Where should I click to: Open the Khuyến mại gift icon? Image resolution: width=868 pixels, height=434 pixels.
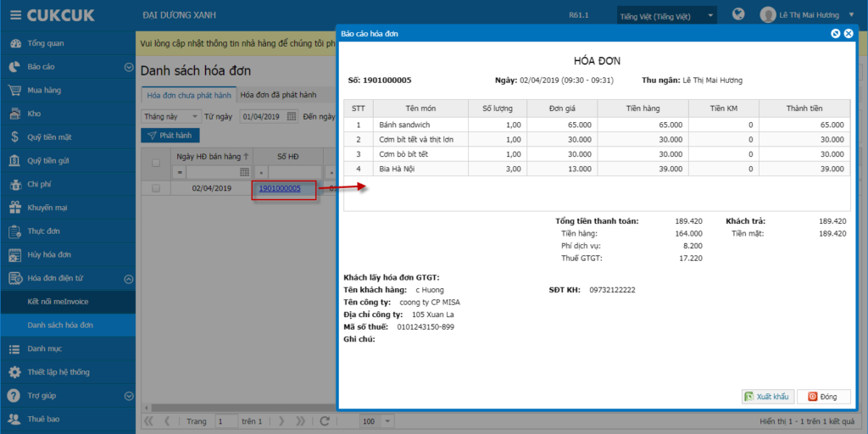[x=15, y=208]
